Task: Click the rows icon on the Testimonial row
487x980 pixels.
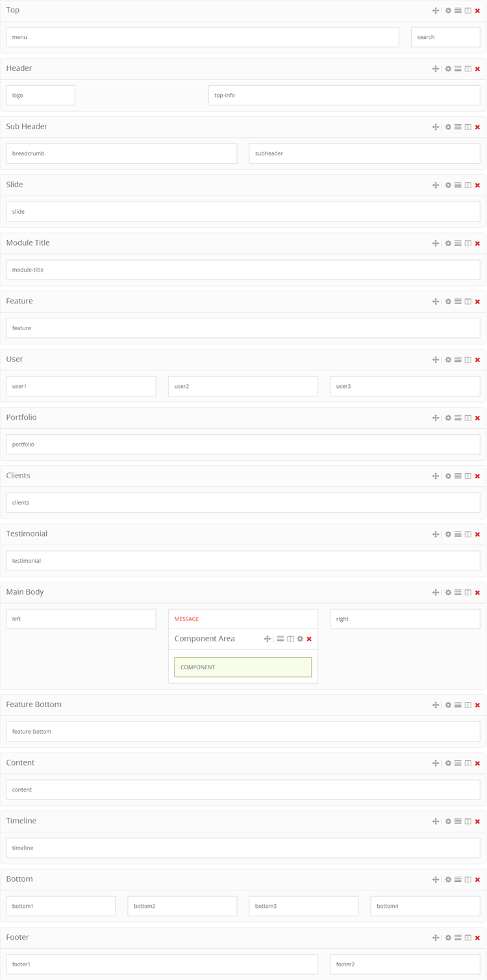Action: coord(458,534)
